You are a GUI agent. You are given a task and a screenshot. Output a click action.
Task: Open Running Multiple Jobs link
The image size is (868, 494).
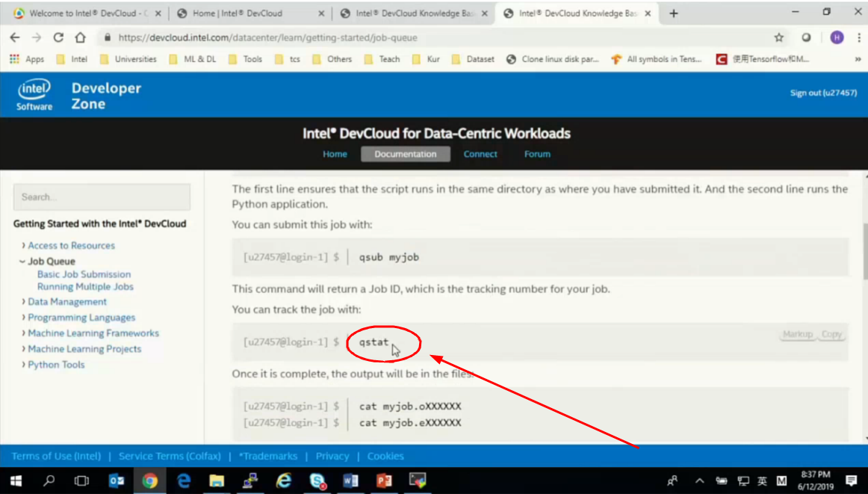[x=85, y=286]
